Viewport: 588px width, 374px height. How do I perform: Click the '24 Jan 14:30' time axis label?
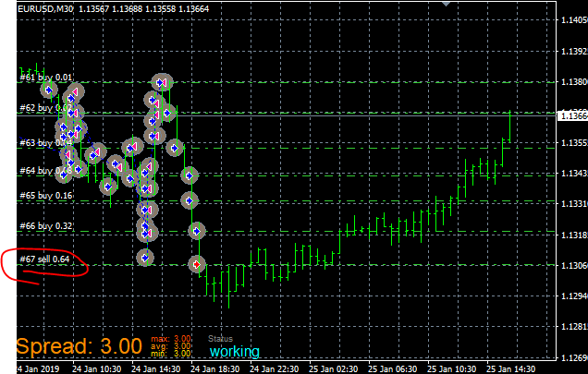[x=155, y=369]
